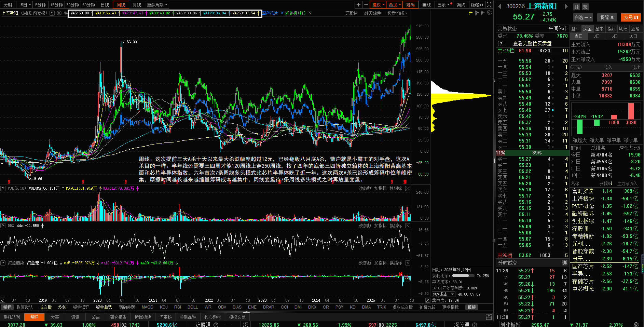Screen dimensions: 644x327
Task: Go to previous stock with left arrow
Action: pos(499,6)
